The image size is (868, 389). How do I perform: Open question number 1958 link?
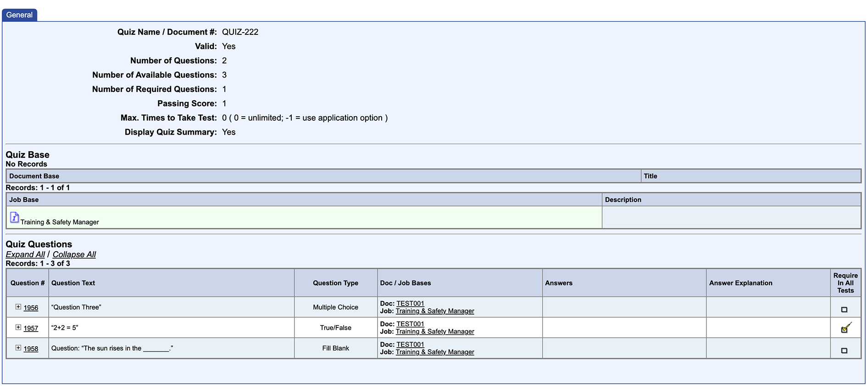(x=31, y=349)
